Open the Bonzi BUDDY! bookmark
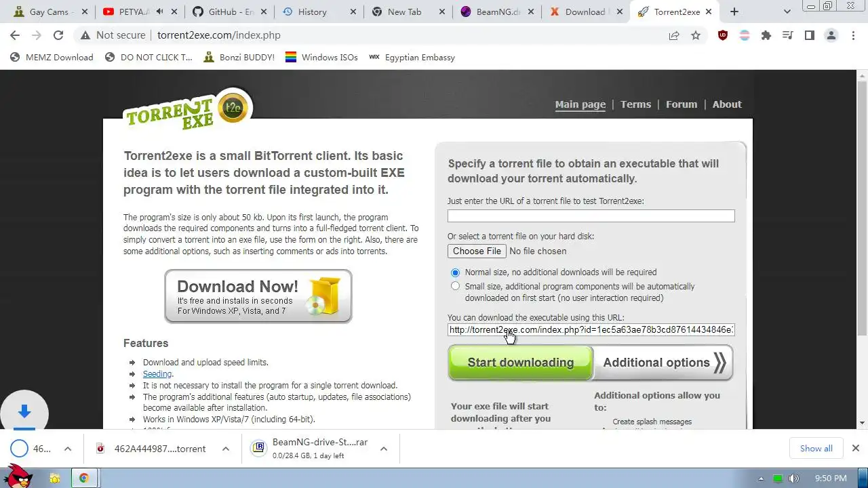Viewport: 868px width, 488px height. [x=239, y=58]
